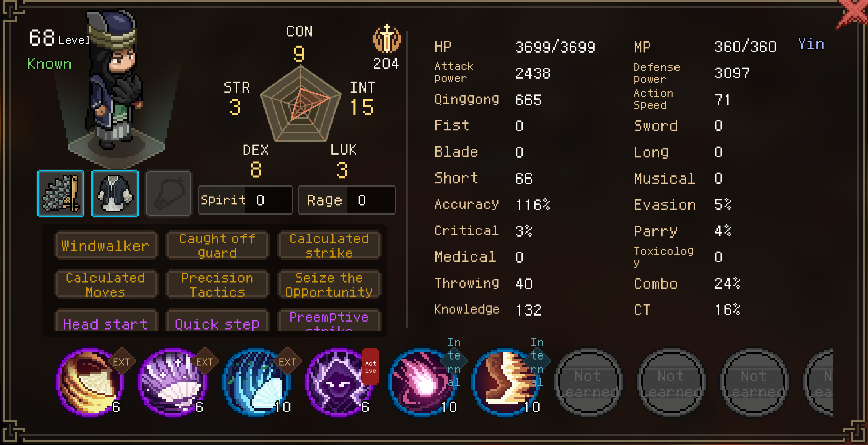868x445 pixels.
Task: Click the empty accessory slot
Action: pos(169,194)
